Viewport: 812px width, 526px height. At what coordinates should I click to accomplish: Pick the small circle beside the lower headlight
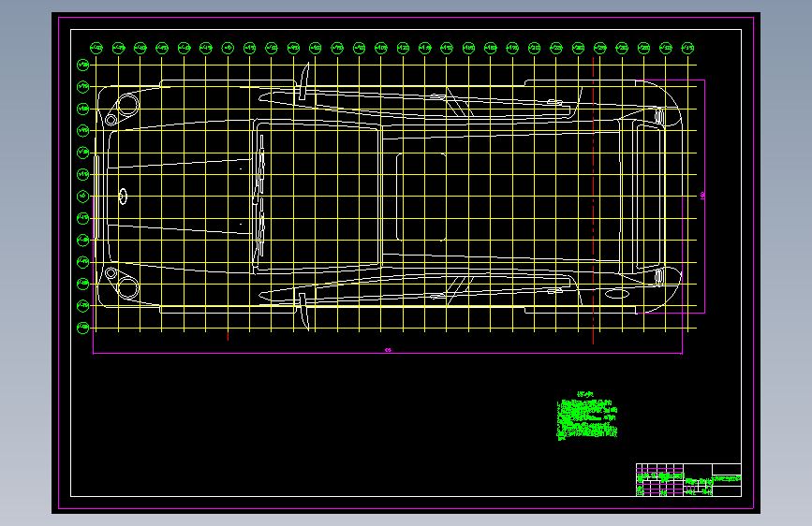click(111, 273)
